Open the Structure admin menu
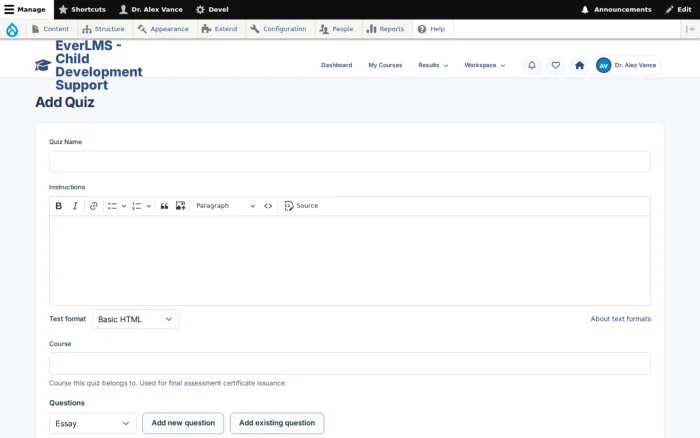 [103, 29]
